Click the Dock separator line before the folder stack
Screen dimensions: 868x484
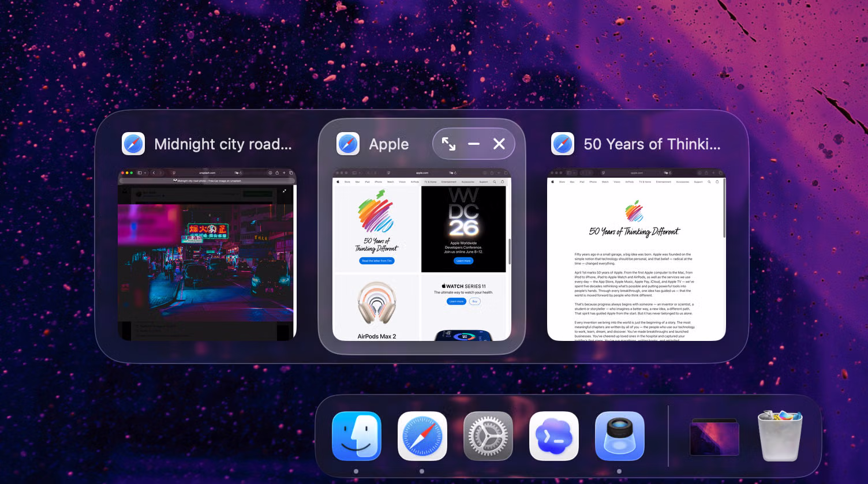pyautogui.click(x=668, y=436)
